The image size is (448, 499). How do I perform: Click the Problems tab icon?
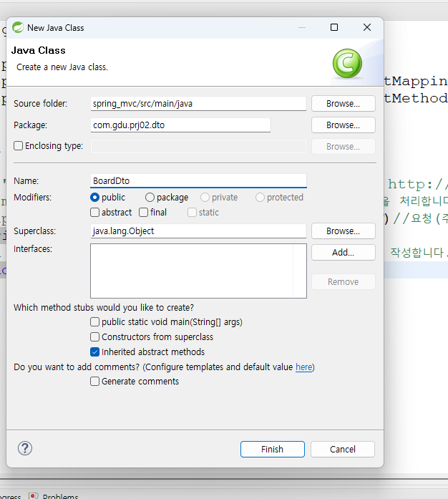click(34, 496)
